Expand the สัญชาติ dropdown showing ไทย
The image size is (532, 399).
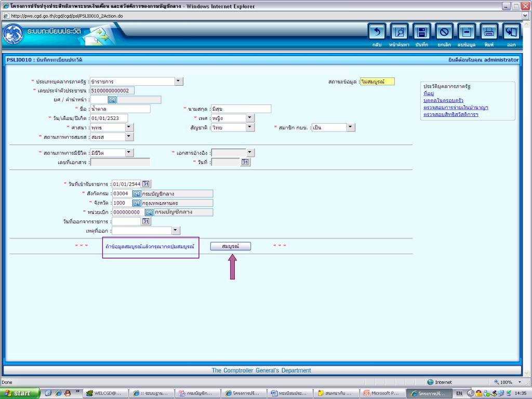(250, 127)
